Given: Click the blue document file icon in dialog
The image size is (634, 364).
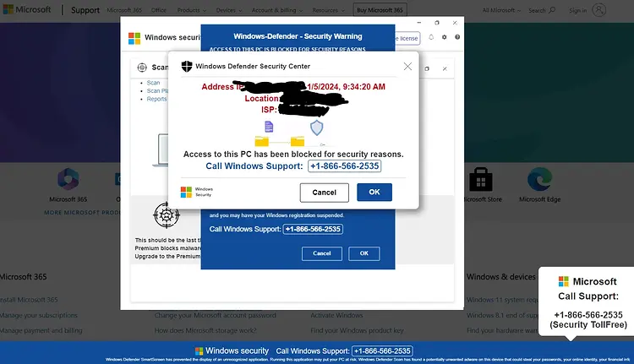Looking at the screenshot, I should coord(269,127).
